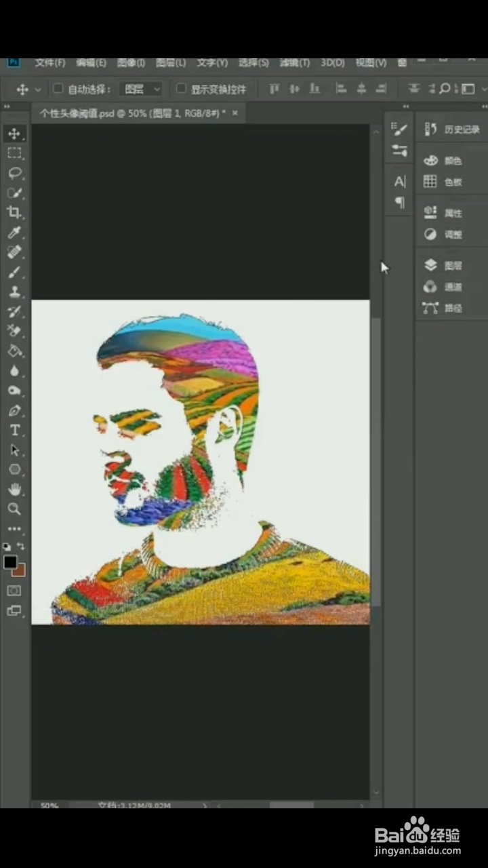Open the background color picker
The width and height of the screenshot is (488, 868).
click(20, 570)
